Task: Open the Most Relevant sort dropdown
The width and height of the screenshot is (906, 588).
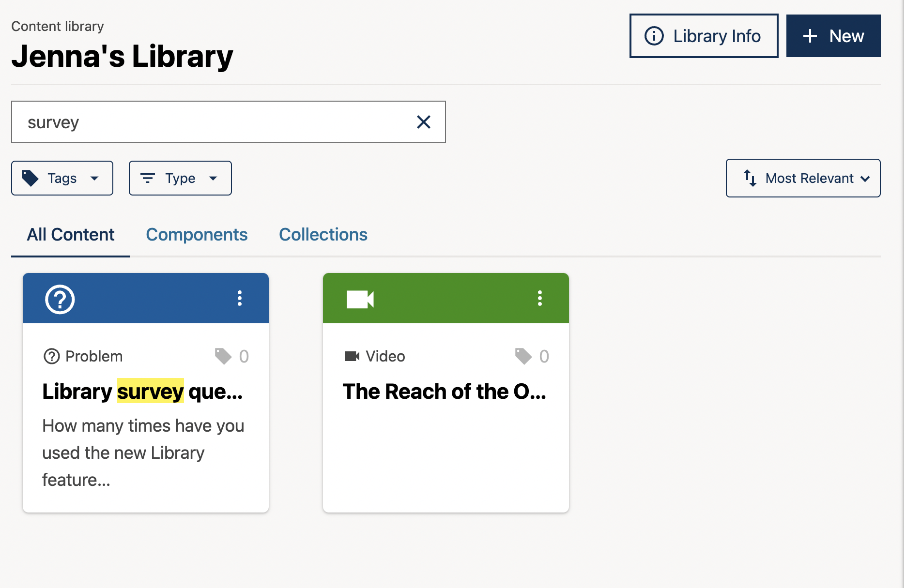Action: 802,178
